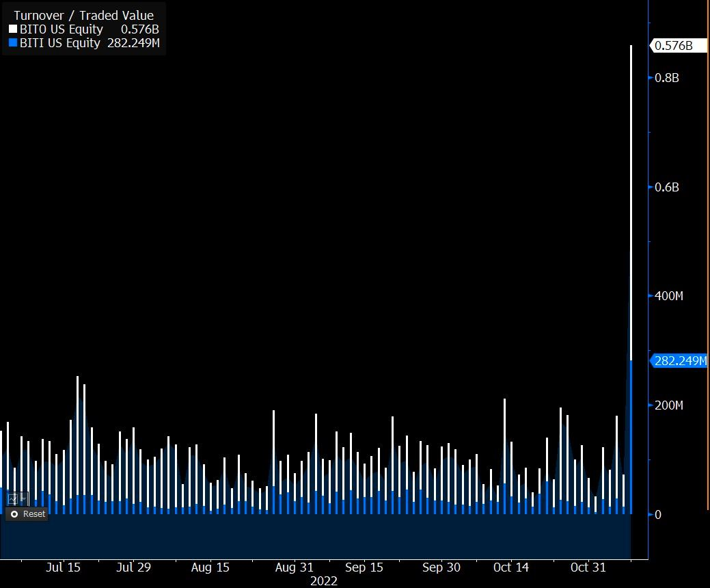Click the 282.249M value in legend
The height and width of the screenshot is (588, 710).
click(x=133, y=43)
